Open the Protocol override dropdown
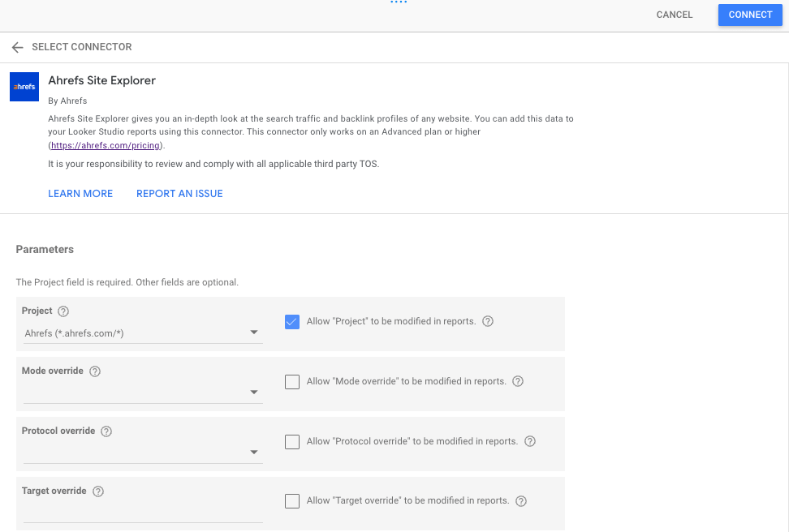 [x=254, y=453]
